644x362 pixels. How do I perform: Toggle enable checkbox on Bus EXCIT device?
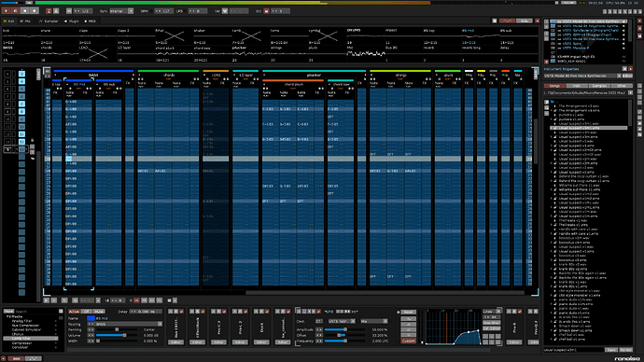point(182,312)
